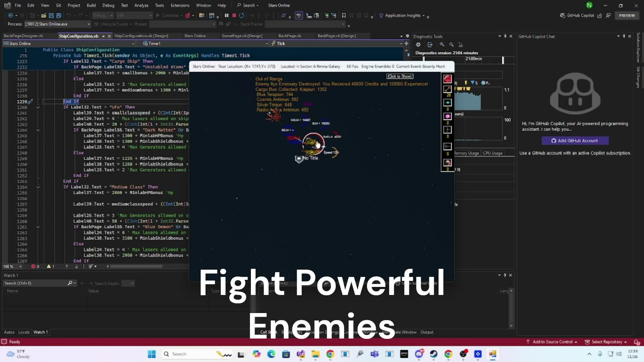Open Diagnostic Tools settings gear

(x=418, y=45)
